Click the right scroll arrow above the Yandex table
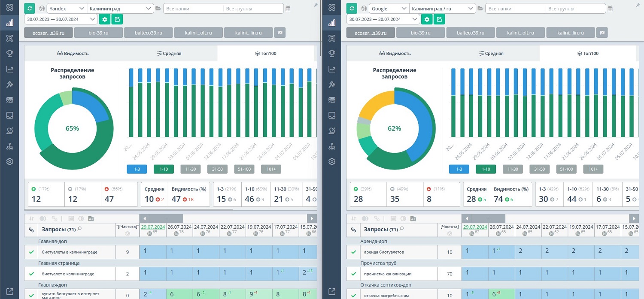644x299 pixels. pyautogui.click(x=312, y=218)
